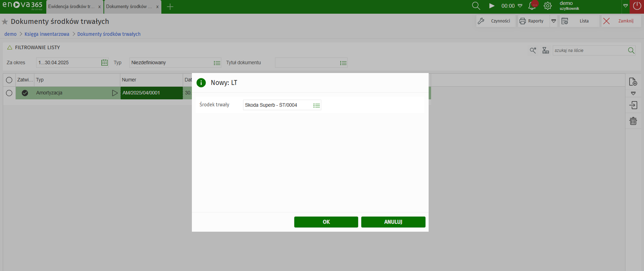Confirm the dialog with OK
Image resolution: width=644 pixels, height=271 pixels.
[326, 222]
